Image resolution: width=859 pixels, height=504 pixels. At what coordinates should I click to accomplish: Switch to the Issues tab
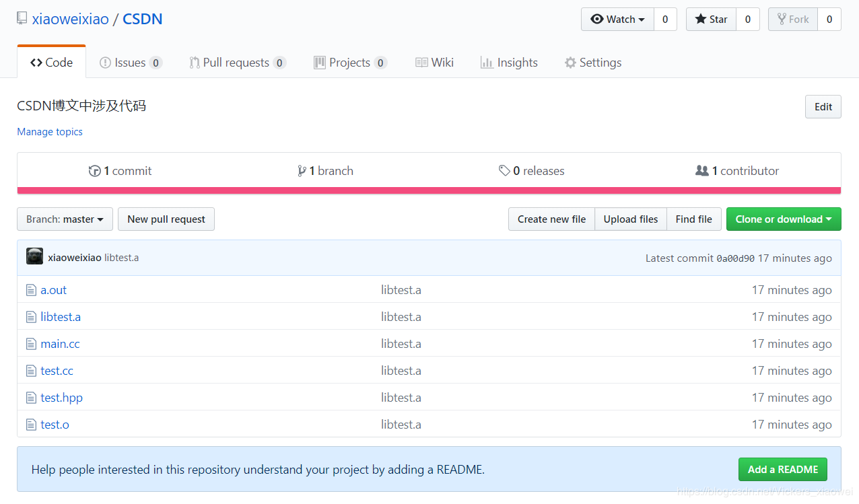(x=131, y=63)
